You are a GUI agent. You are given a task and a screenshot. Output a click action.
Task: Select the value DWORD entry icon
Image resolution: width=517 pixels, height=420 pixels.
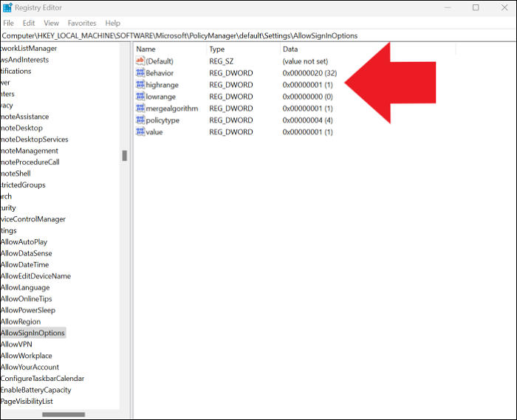coord(140,132)
